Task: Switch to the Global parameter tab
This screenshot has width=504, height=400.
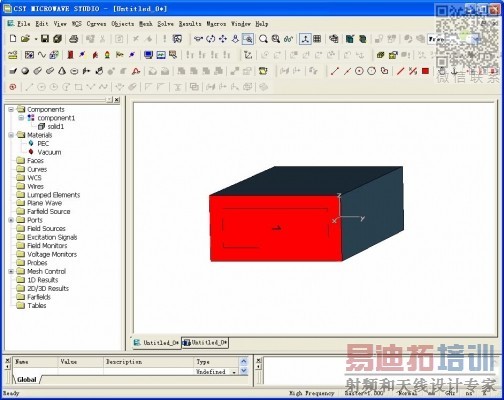Action: coord(27,380)
